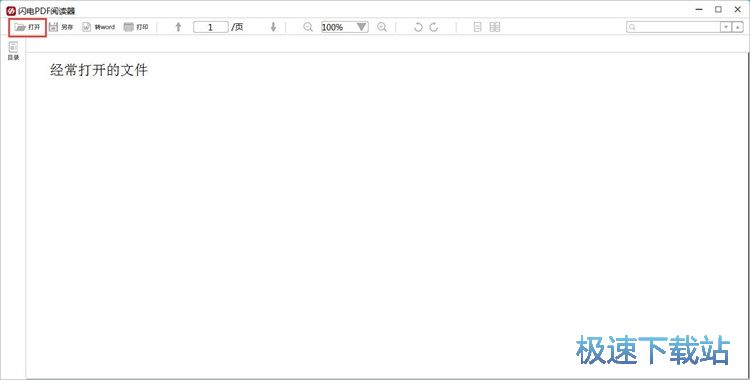Click the 闪电PDF阅读器 app logo icon
Screen dimensions: 750x380
(x=11, y=11)
